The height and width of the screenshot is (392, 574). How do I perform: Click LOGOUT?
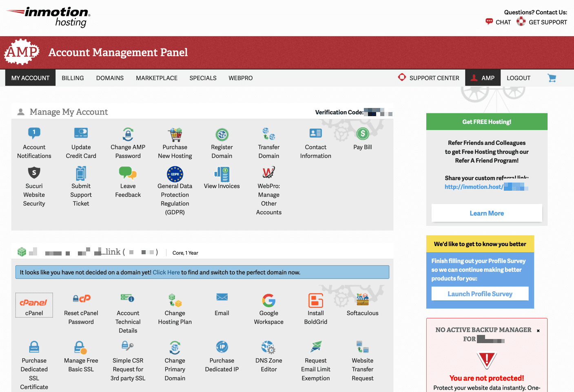point(519,78)
